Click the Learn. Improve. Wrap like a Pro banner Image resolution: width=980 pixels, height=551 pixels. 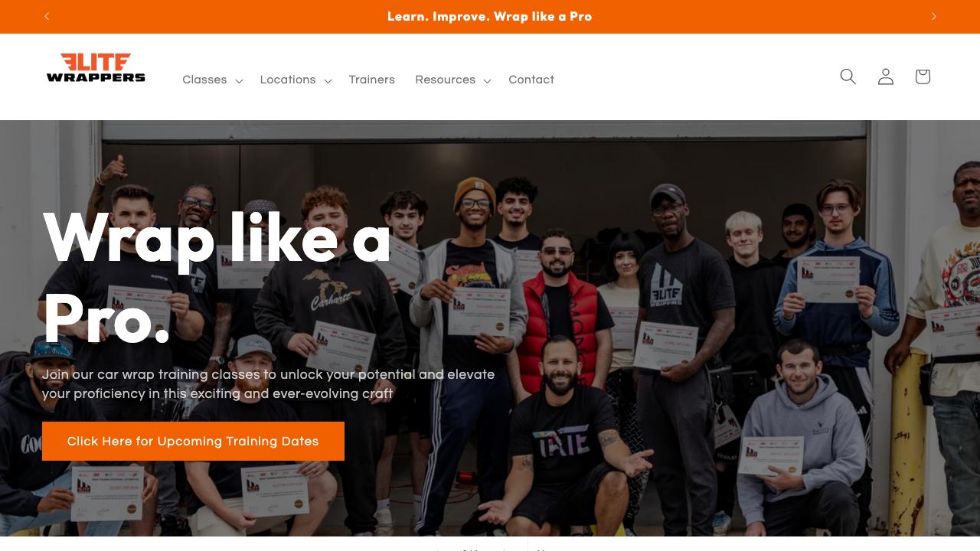click(490, 16)
